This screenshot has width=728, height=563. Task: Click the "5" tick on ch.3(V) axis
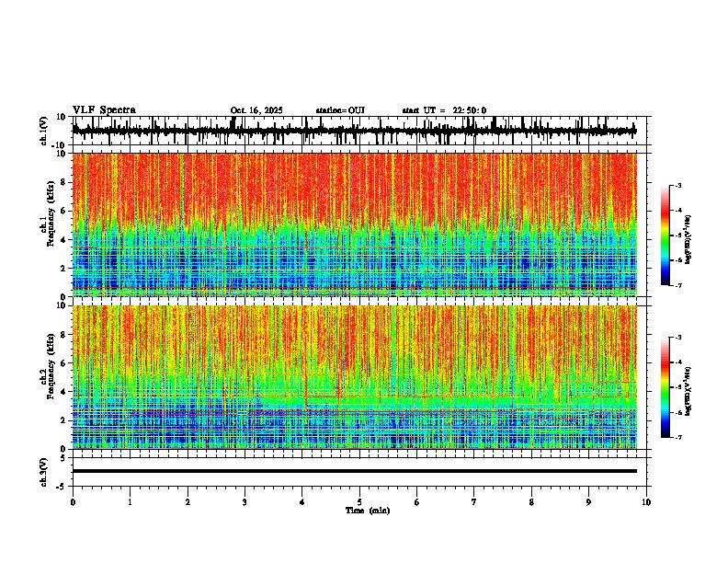64,458
